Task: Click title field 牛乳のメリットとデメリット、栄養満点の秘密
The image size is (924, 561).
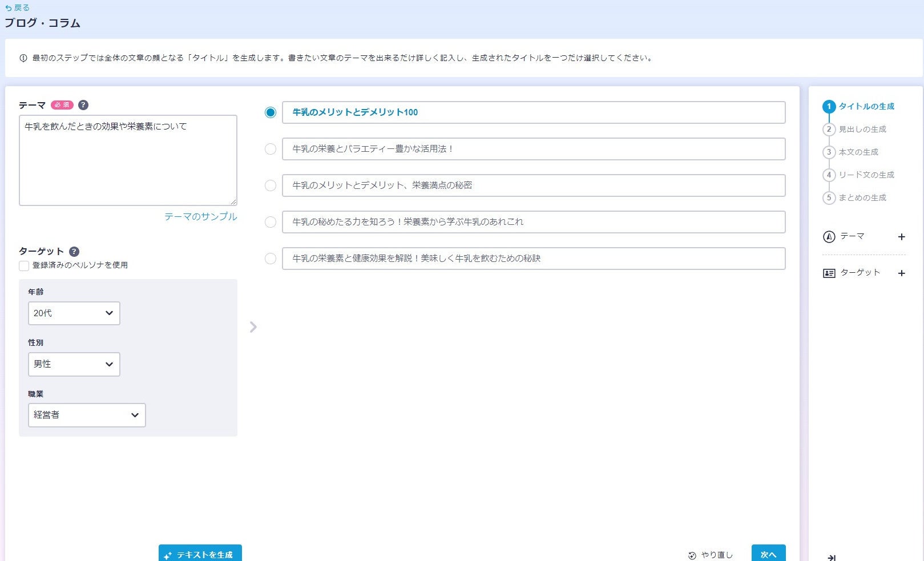Action: click(534, 185)
